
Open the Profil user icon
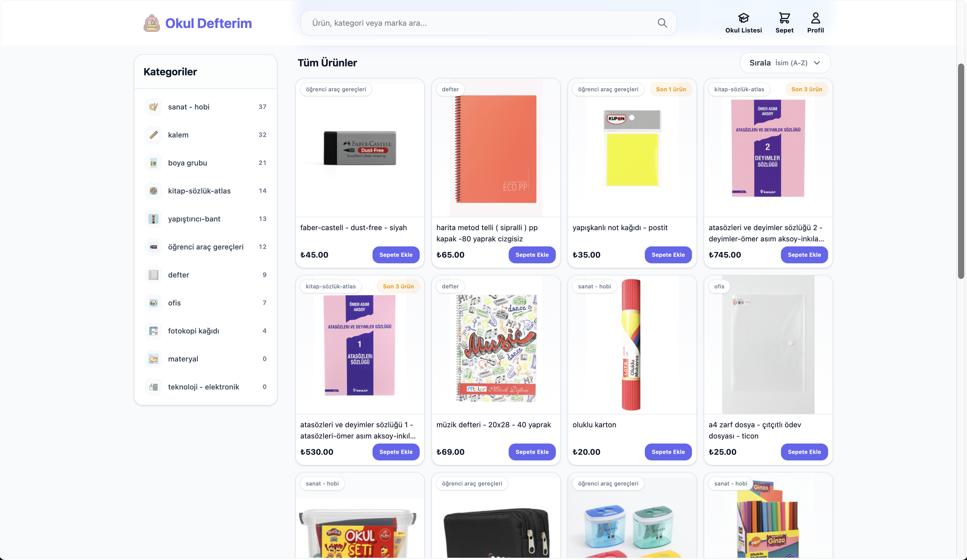815,18
